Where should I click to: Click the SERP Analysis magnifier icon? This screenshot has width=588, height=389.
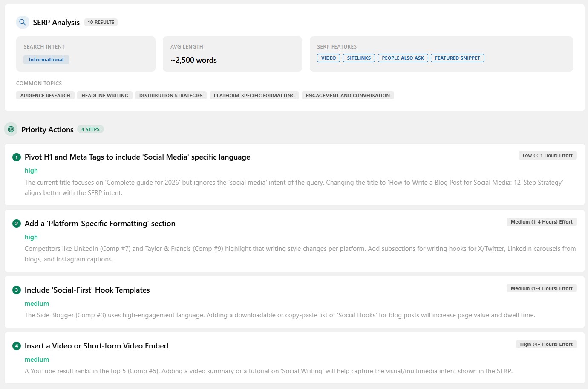[23, 22]
